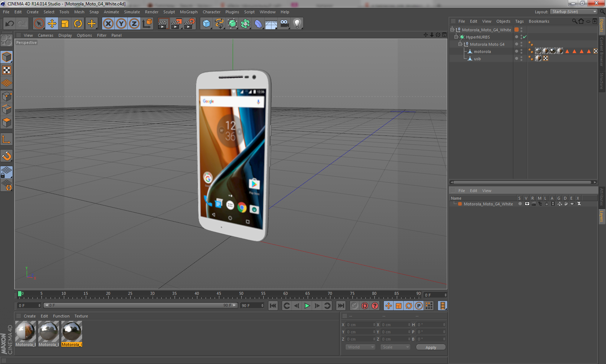This screenshot has width=606, height=364.
Task: Switch to Points mode
Action: click(x=6, y=96)
